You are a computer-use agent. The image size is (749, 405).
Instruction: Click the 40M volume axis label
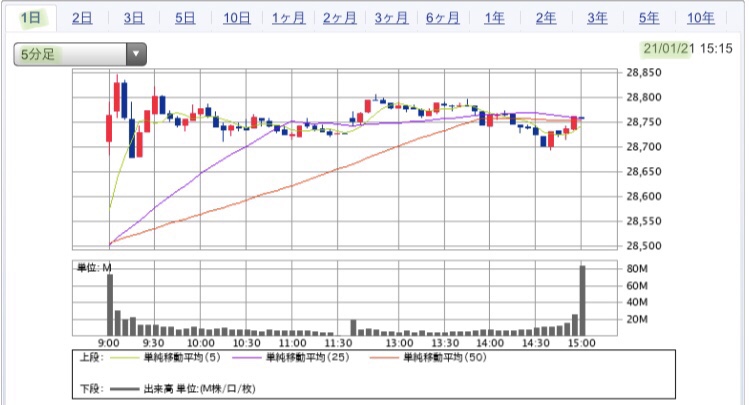637,302
